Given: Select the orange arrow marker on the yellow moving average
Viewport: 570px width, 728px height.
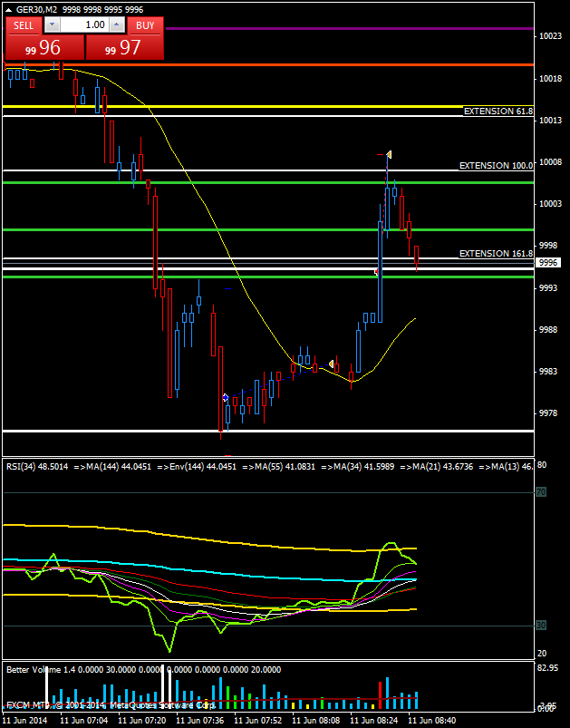Looking at the screenshot, I should pyautogui.click(x=332, y=364).
